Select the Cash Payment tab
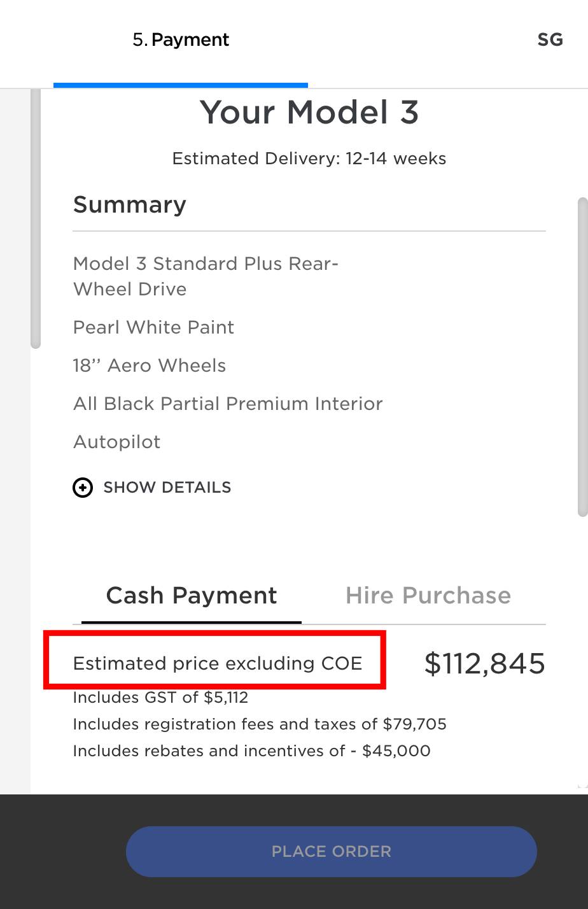The image size is (588, 909). (x=191, y=595)
